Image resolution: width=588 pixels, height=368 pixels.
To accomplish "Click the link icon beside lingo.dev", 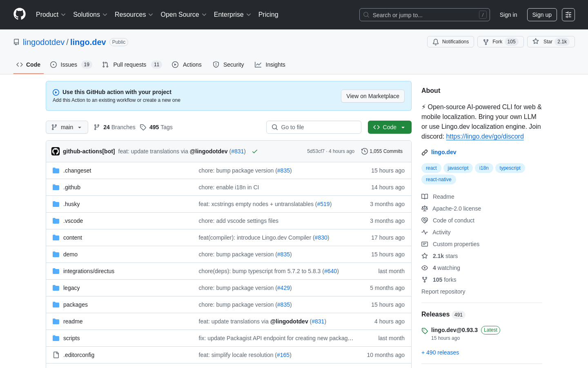I will point(425,153).
